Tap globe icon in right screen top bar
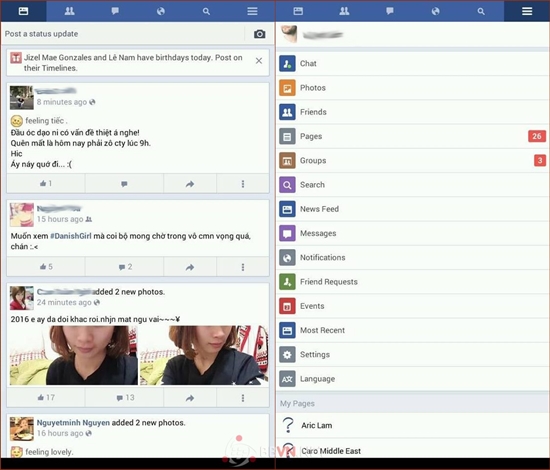The height and width of the screenshot is (470, 550). (435, 11)
